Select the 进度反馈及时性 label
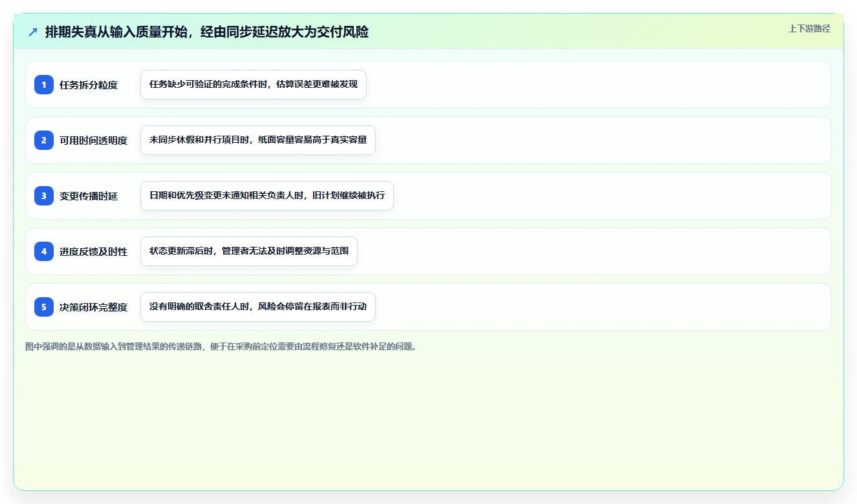 pyautogui.click(x=94, y=251)
